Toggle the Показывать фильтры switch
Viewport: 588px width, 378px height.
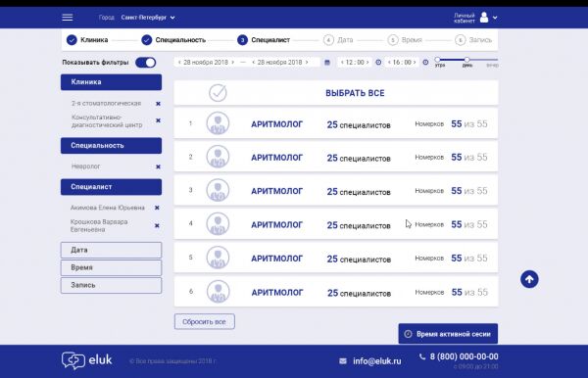click(145, 63)
